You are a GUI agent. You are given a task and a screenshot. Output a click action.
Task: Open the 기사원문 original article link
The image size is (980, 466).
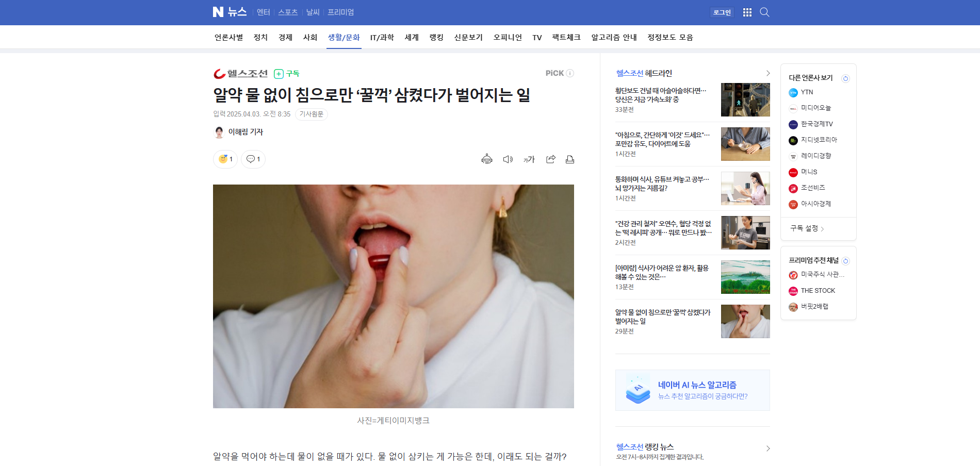[311, 114]
